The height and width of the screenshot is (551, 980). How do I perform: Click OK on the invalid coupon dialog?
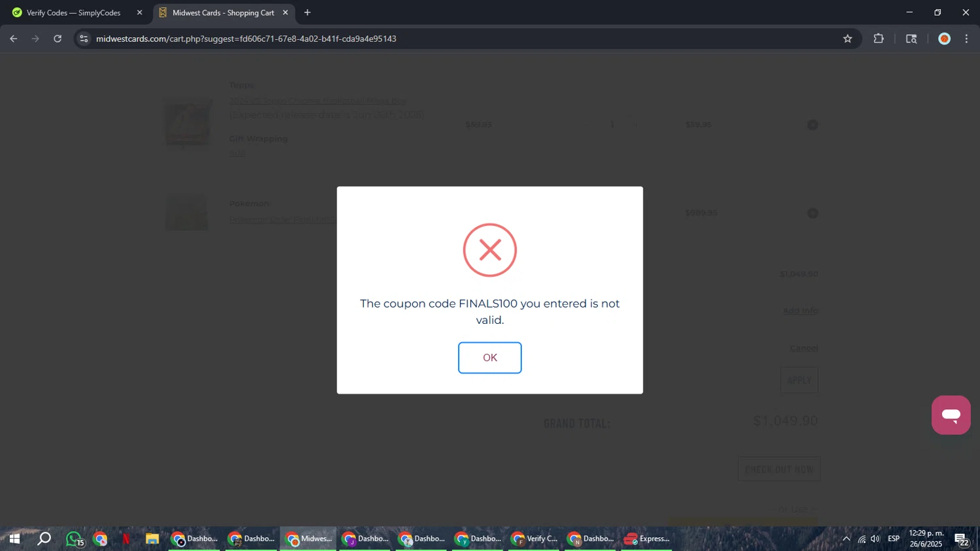(x=489, y=358)
